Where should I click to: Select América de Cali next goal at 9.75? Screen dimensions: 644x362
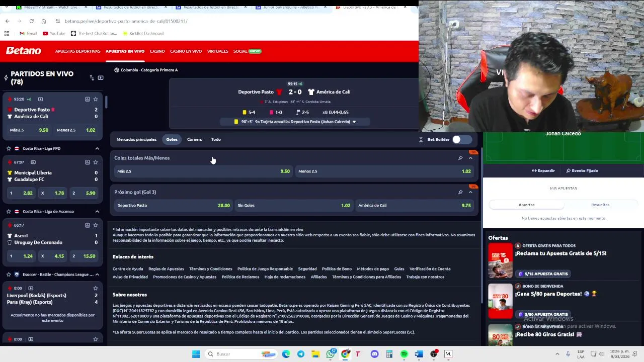(x=415, y=205)
